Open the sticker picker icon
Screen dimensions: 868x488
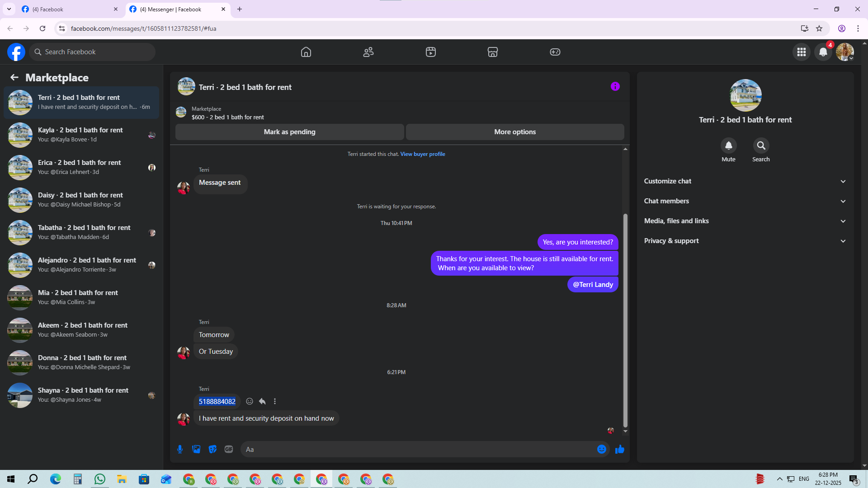click(212, 449)
